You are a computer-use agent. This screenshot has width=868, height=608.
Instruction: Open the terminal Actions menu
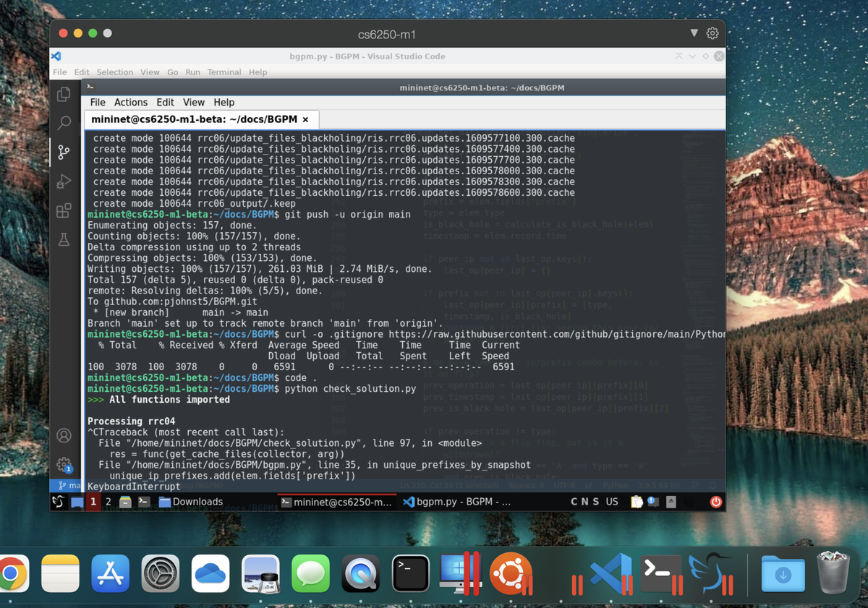pyautogui.click(x=130, y=103)
